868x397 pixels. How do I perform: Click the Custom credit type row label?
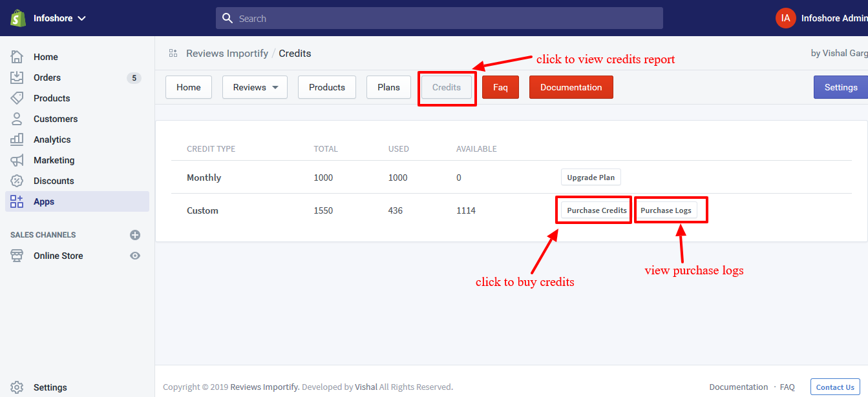[202, 210]
